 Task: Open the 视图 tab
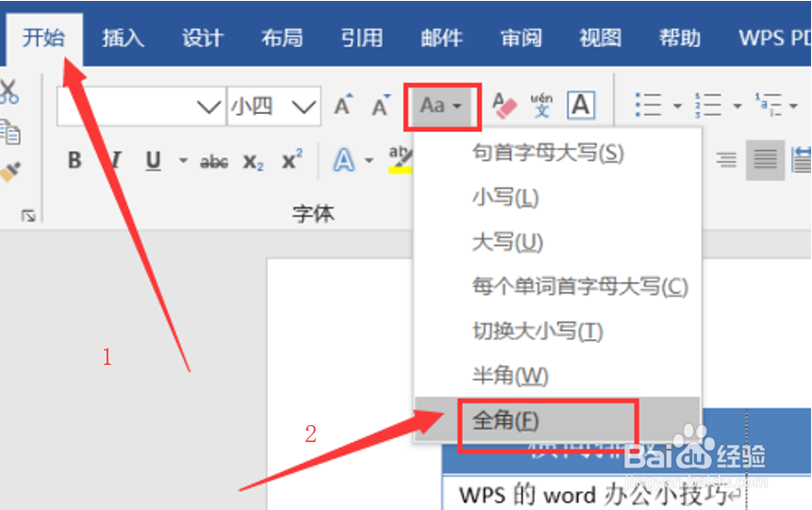tap(600, 38)
